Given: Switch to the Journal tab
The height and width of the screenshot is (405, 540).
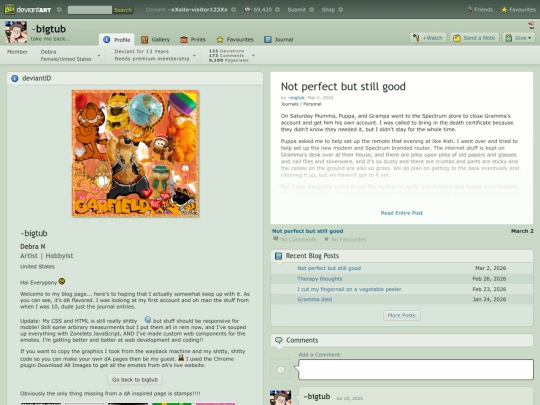Looking at the screenshot, I should click(x=279, y=40).
